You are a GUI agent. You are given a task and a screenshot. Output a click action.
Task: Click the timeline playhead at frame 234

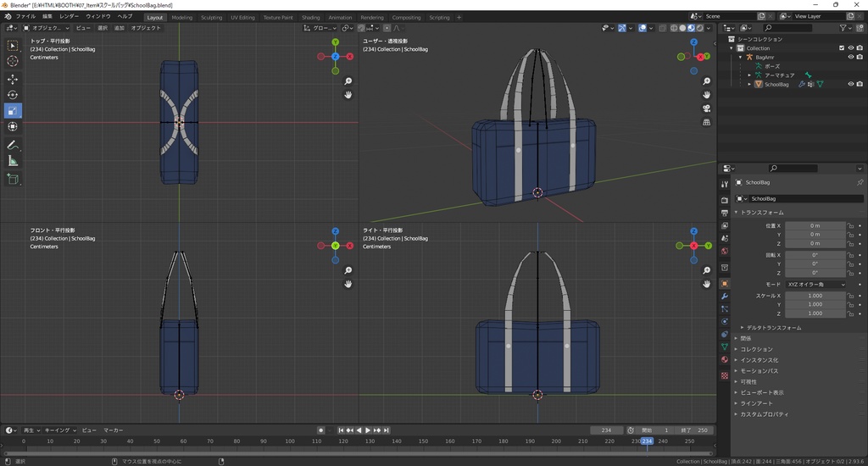pyautogui.click(x=647, y=441)
